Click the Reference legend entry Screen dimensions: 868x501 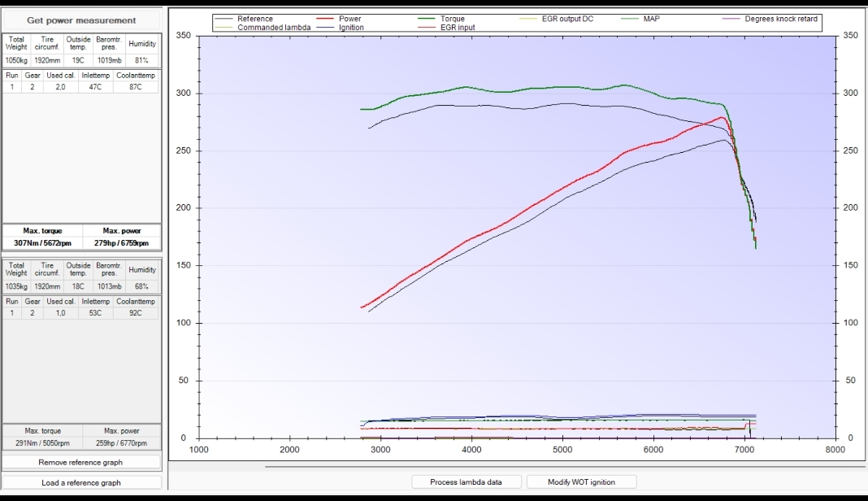pyautogui.click(x=254, y=19)
